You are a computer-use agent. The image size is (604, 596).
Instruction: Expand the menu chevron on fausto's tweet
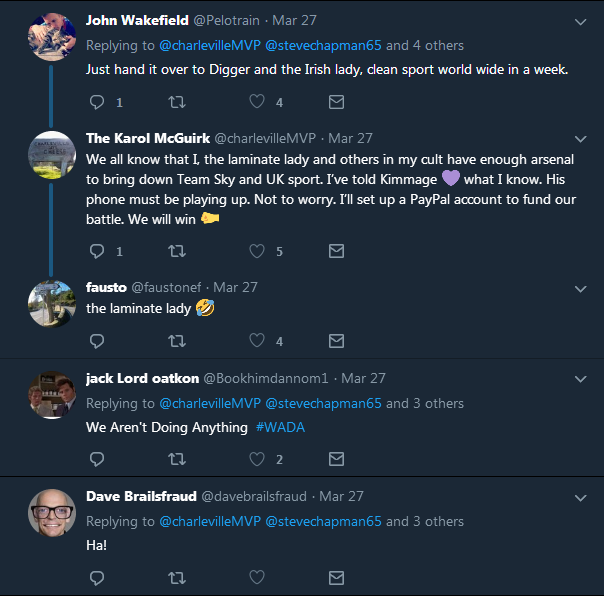coord(581,289)
